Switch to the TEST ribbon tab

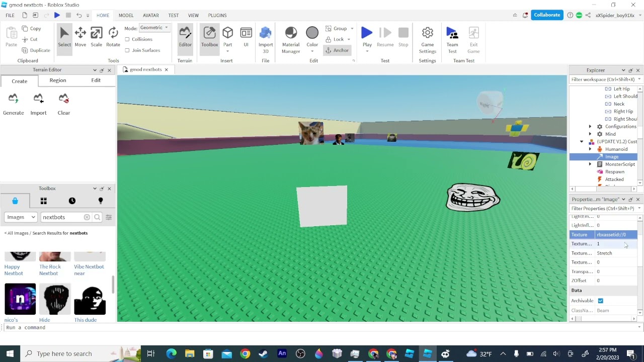tap(173, 15)
